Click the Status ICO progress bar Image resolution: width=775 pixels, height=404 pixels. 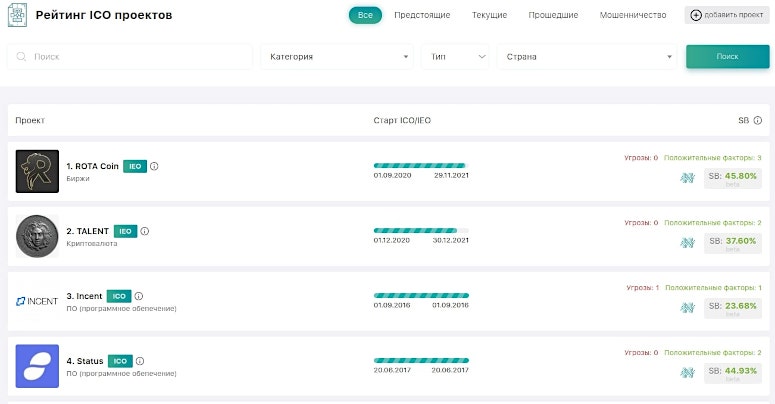click(421, 360)
